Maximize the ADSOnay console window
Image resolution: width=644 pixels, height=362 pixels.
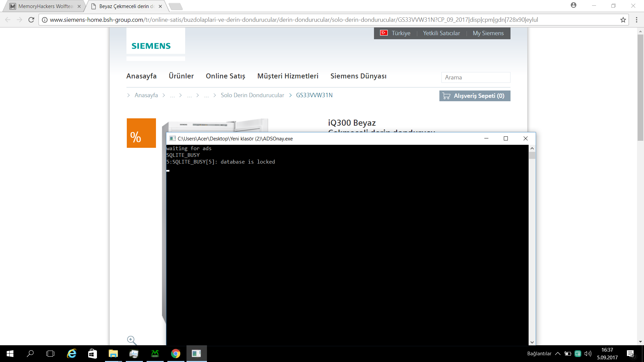tap(506, 138)
